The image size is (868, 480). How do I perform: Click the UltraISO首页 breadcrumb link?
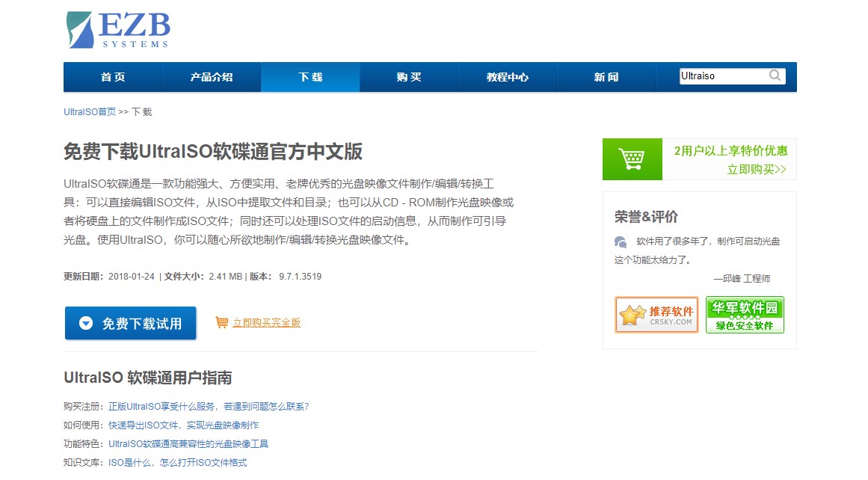90,112
